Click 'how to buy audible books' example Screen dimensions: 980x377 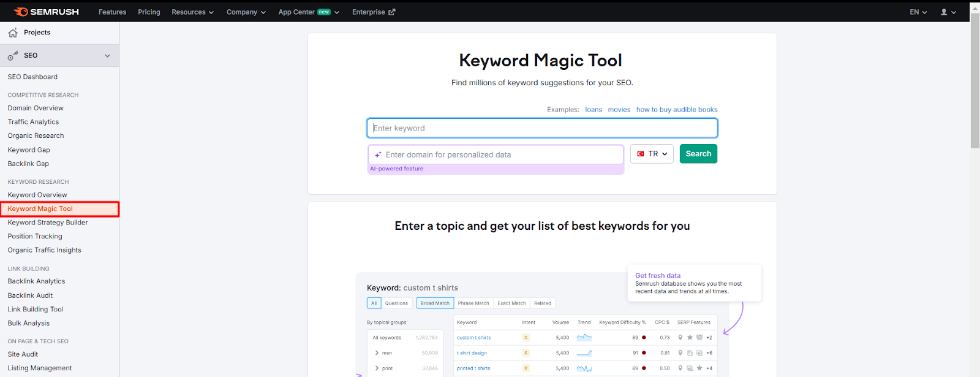677,110
